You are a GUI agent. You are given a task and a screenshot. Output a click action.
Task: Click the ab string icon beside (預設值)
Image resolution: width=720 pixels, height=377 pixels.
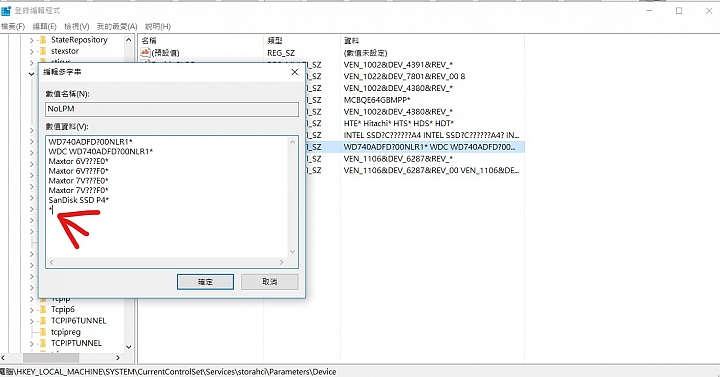pyautogui.click(x=146, y=52)
